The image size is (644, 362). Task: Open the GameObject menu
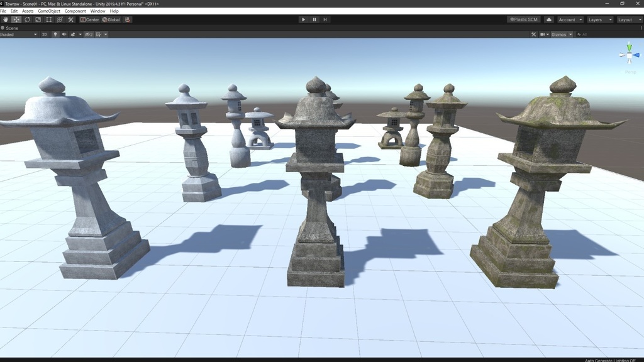[49, 11]
